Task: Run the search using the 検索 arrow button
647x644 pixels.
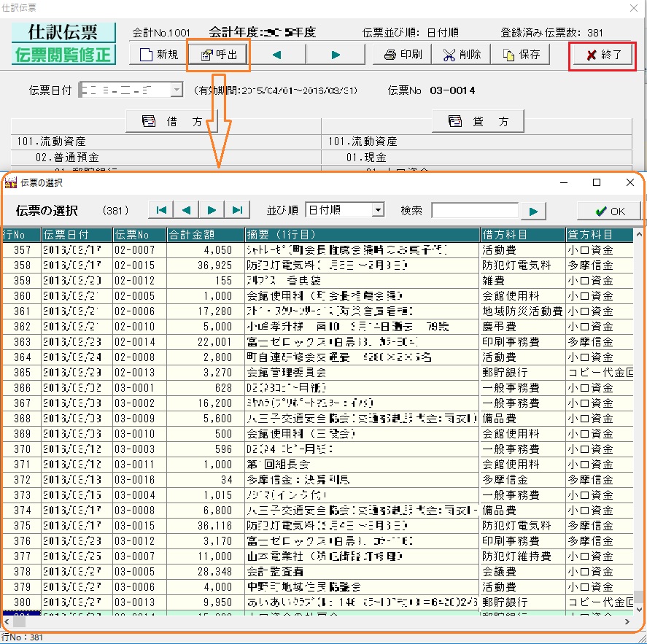Action: click(x=533, y=209)
